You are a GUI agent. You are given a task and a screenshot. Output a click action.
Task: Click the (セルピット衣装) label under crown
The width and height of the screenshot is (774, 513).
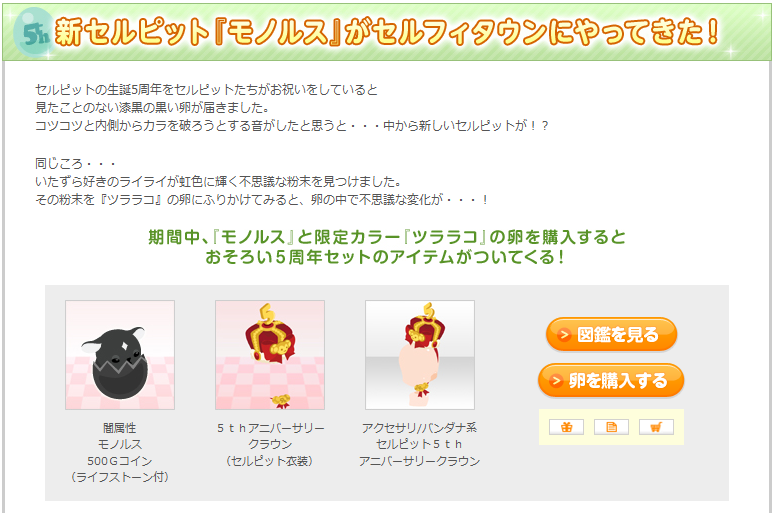pos(270,461)
